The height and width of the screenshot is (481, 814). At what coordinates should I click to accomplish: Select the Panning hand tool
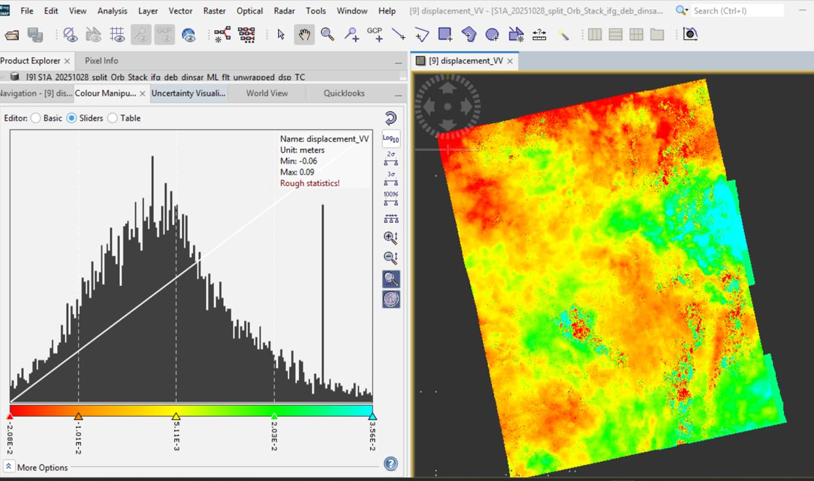pos(304,34)
